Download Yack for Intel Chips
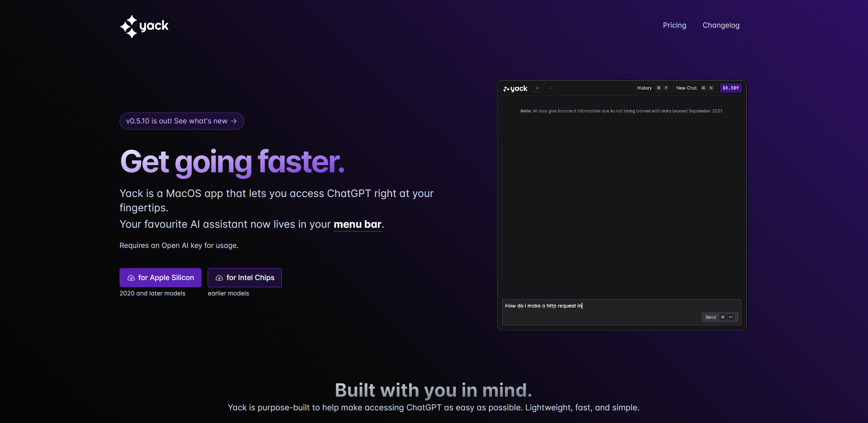The image size is (868, 423). click(x=245, y=278)
